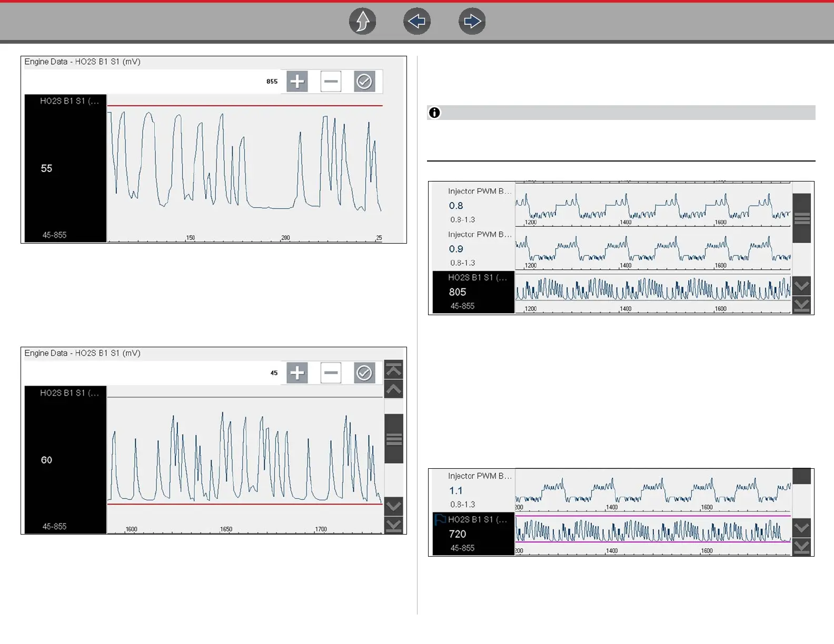The image size is (834, 644).
Task: Click lower title 'Engine Data - HO2S B1 S1 (mV)'
Action: tap(83, 354)
